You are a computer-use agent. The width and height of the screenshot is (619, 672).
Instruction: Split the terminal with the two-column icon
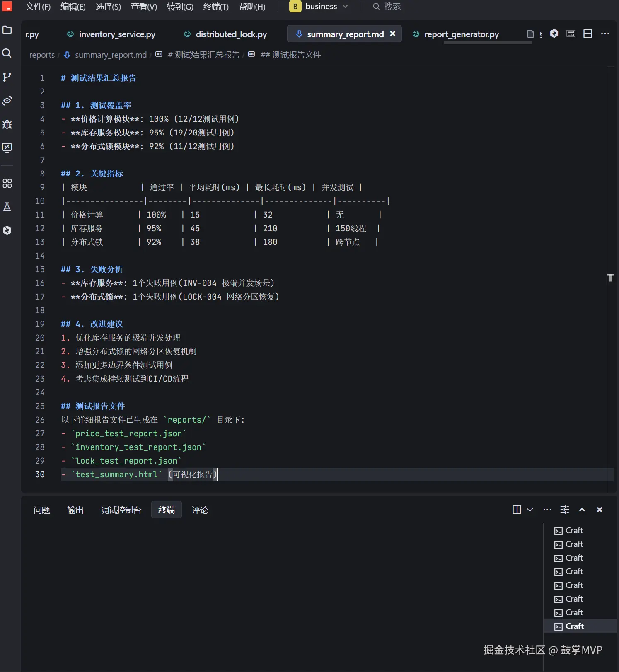[517, 510]
